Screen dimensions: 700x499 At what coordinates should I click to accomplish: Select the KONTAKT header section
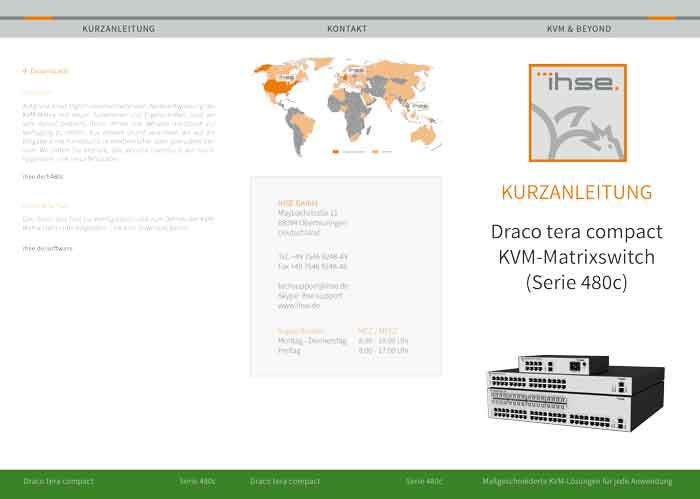[x=347, y=29]
